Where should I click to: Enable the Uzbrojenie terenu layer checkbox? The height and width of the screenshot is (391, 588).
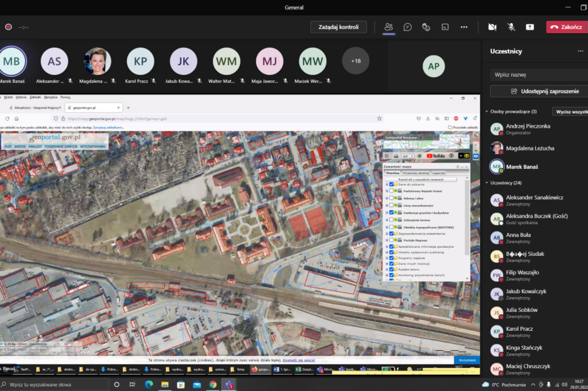click(391, 220)
